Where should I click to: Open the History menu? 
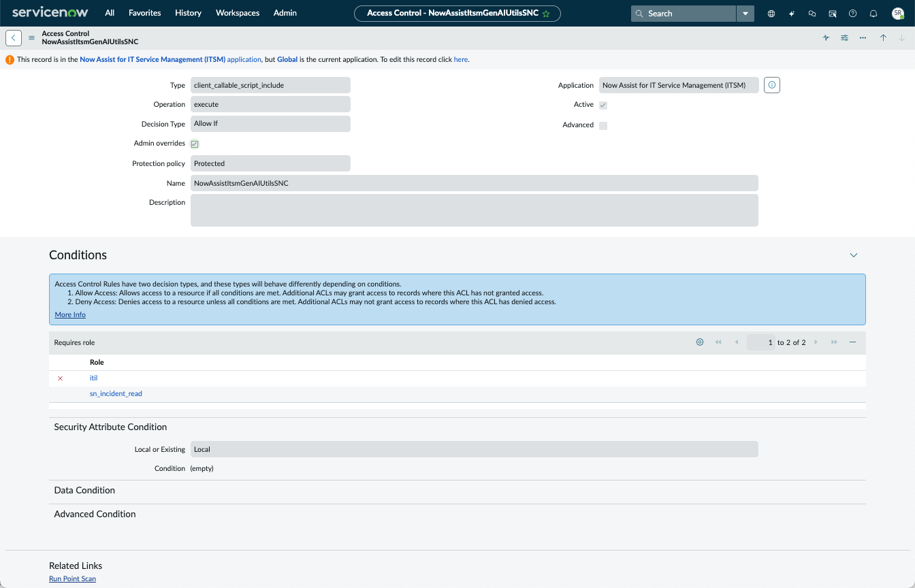[188, 13]
